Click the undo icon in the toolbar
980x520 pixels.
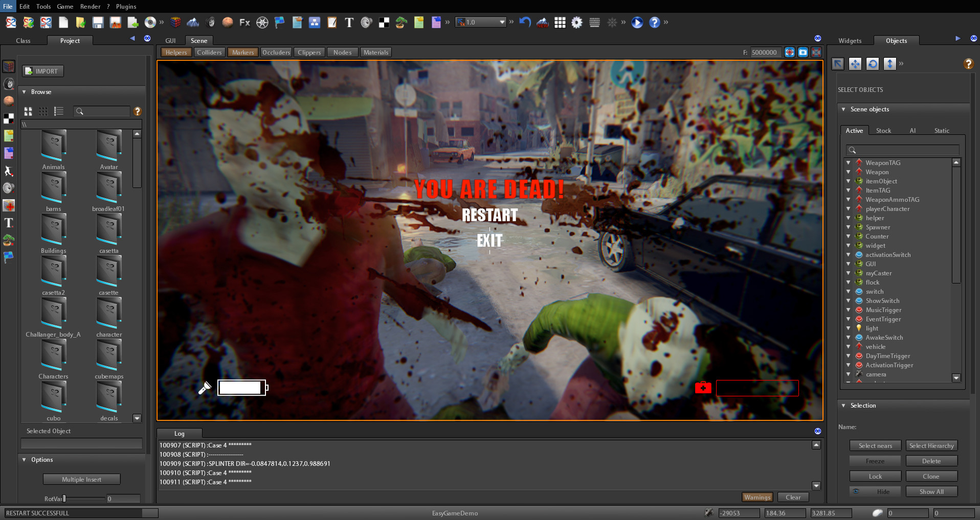[524, 22]
